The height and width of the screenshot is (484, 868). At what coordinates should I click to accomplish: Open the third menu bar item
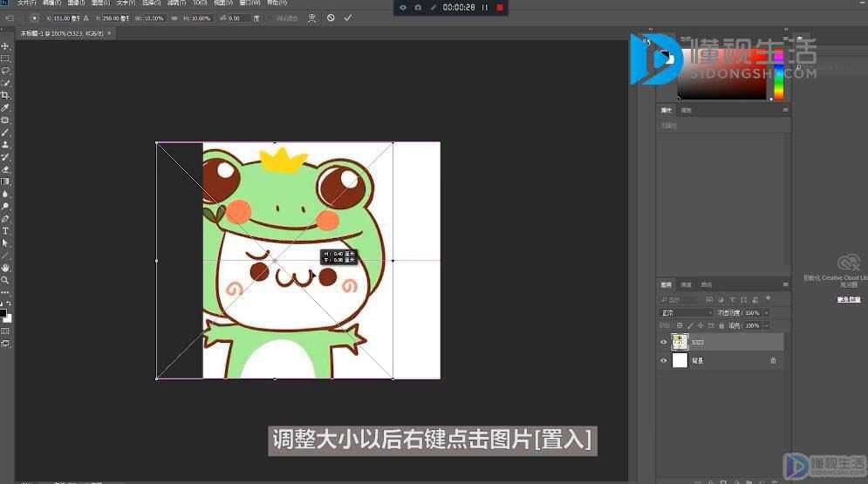click(x=76, y=3)
